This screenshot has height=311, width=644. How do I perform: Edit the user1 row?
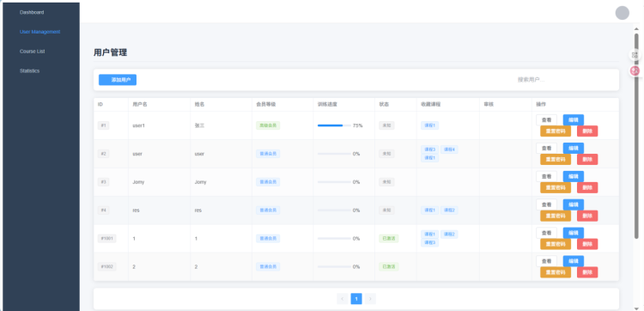tap(573, 120)
